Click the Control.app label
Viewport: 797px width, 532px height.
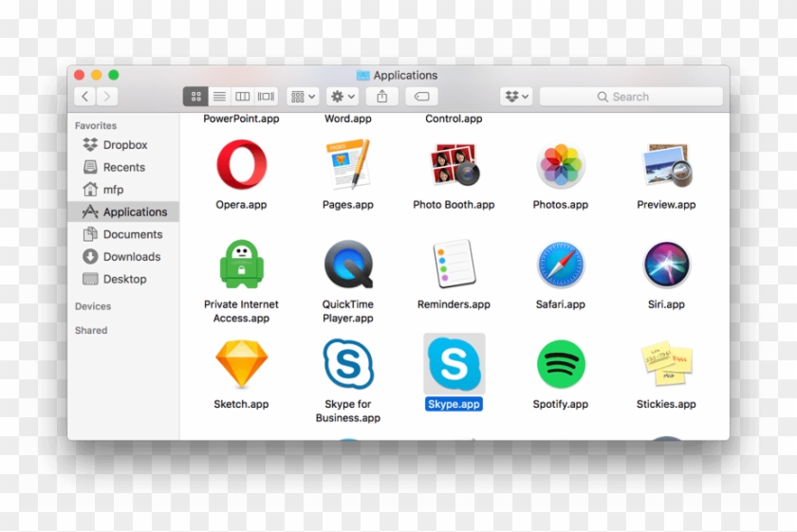click(454, 119)
